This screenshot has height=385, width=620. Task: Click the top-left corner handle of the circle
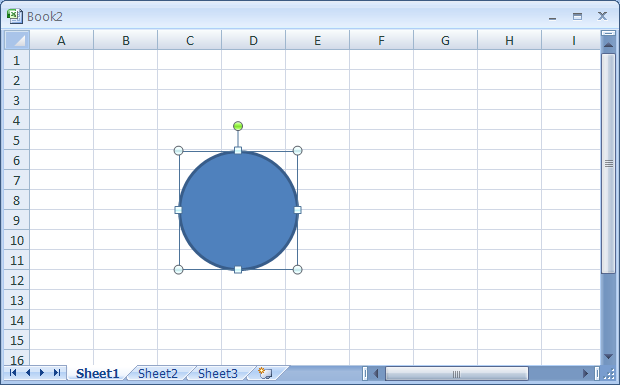point(179,151)
